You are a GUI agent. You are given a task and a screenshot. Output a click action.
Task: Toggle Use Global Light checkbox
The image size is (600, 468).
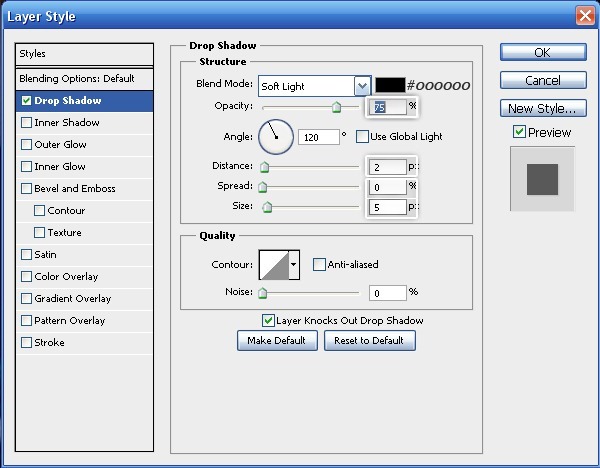click(x=361, y=136)
